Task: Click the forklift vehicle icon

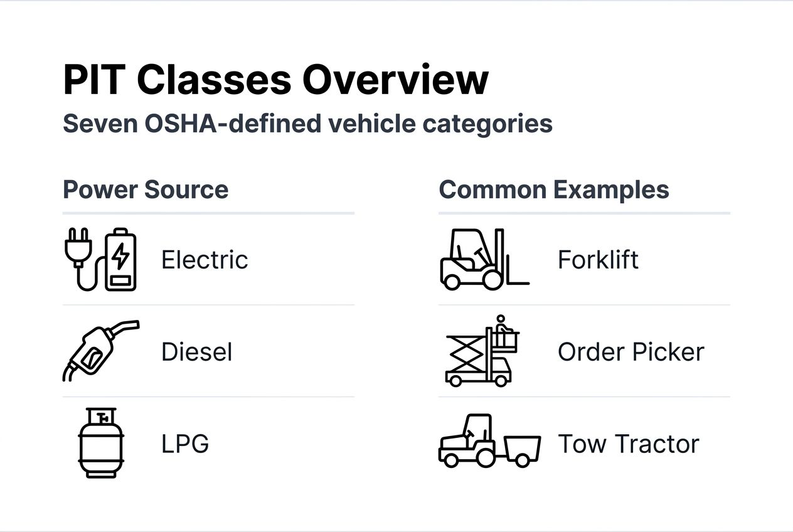Action: pos(484,259)
